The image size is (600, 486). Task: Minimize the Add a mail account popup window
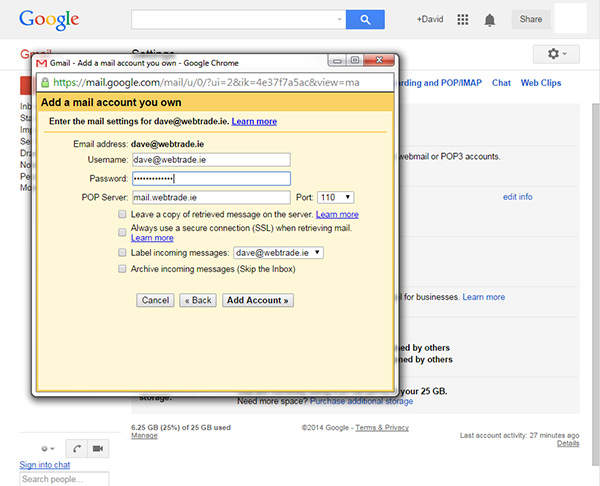click(337, 60)
